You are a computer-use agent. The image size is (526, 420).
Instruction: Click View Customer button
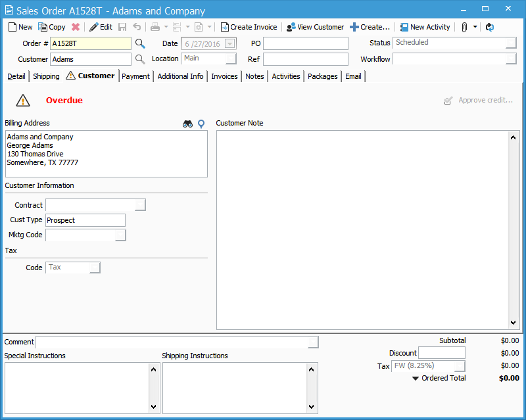pos(316,27)
